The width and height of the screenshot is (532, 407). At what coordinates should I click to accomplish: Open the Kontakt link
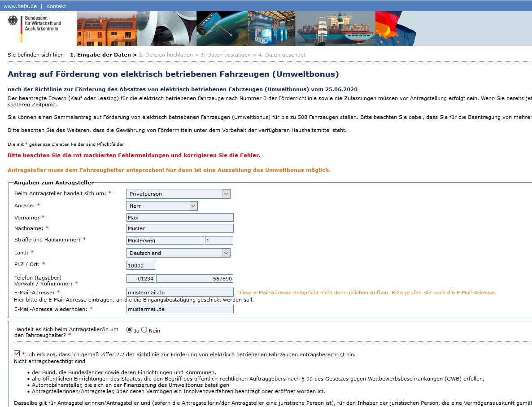tap(56, 6)
